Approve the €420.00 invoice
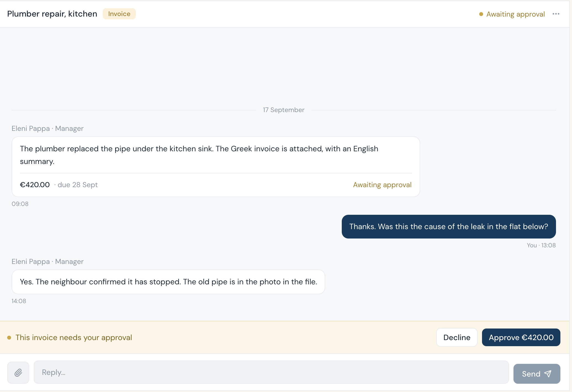Screen dimensions: 572x392 [521, 337]
